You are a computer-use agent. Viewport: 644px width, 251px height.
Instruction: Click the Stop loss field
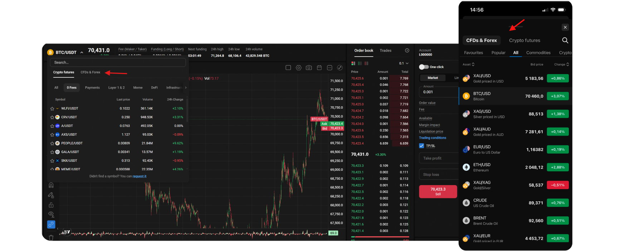[439, 174]
